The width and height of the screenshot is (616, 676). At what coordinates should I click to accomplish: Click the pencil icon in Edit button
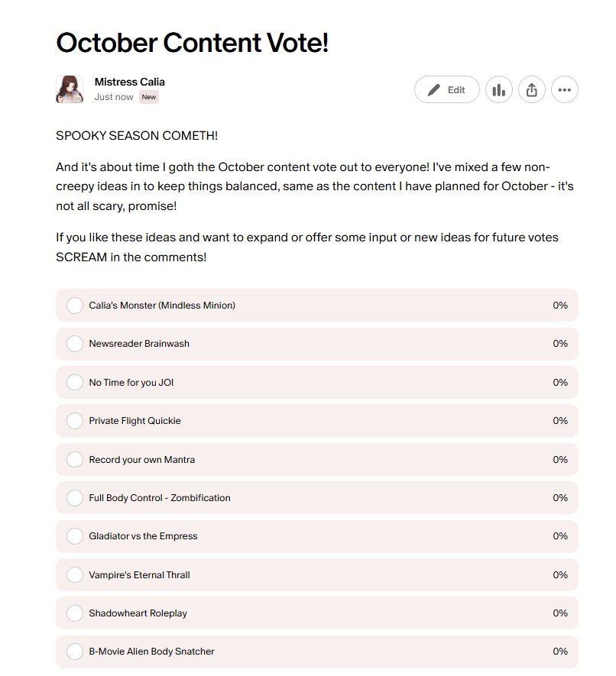434,90
